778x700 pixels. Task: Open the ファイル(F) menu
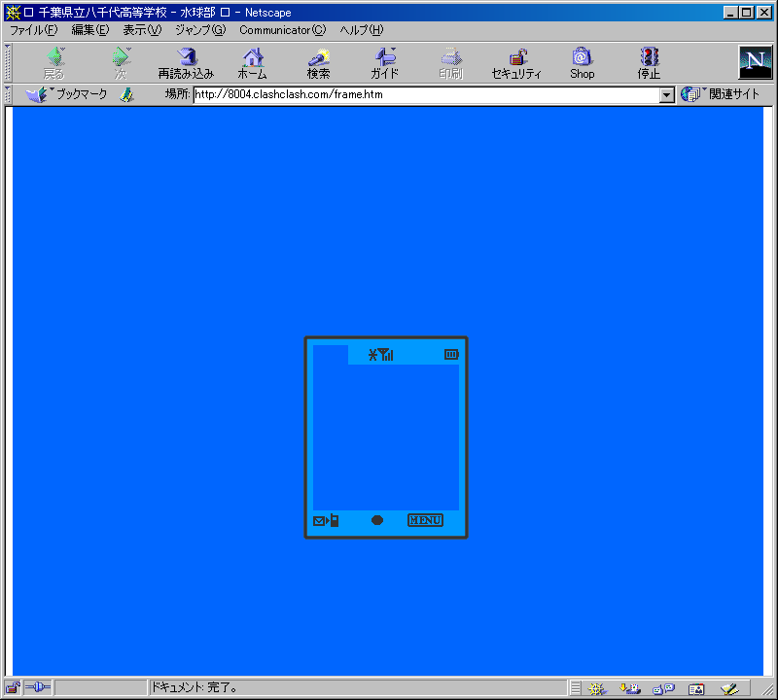34,30
